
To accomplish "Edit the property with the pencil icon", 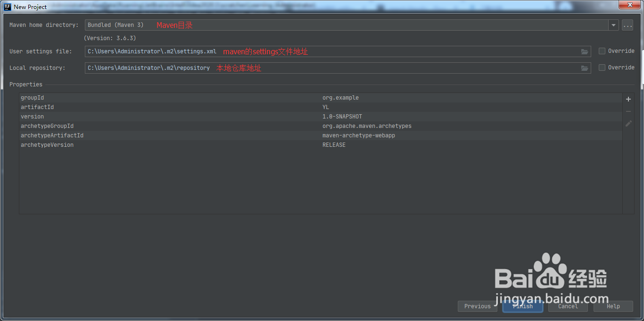I will tap(628, 124).
